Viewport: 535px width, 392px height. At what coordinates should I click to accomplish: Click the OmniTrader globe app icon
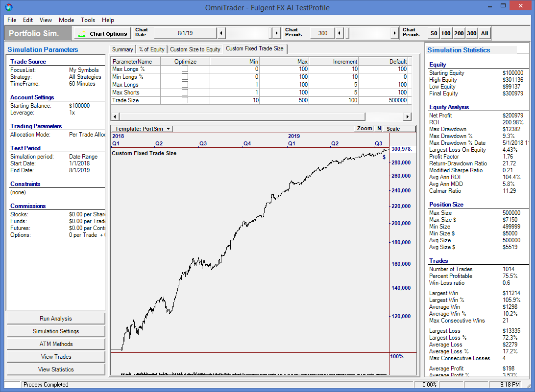pyautogui.click(x=9, y=7)
